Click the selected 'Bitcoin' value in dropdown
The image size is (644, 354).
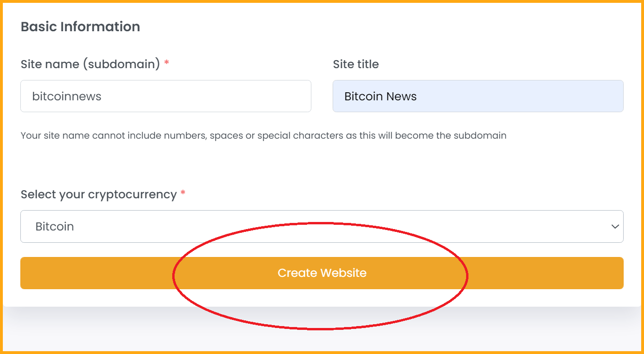click(54, 227)
